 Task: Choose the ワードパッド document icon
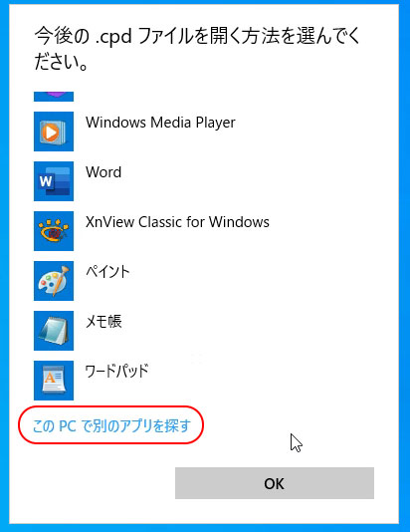click(54, 381)
